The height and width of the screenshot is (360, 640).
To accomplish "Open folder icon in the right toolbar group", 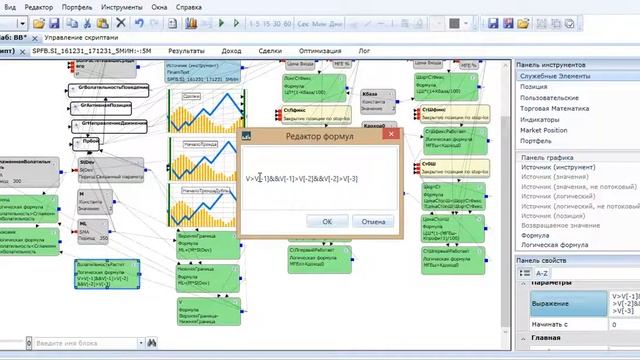I will (x=523, y=23).
